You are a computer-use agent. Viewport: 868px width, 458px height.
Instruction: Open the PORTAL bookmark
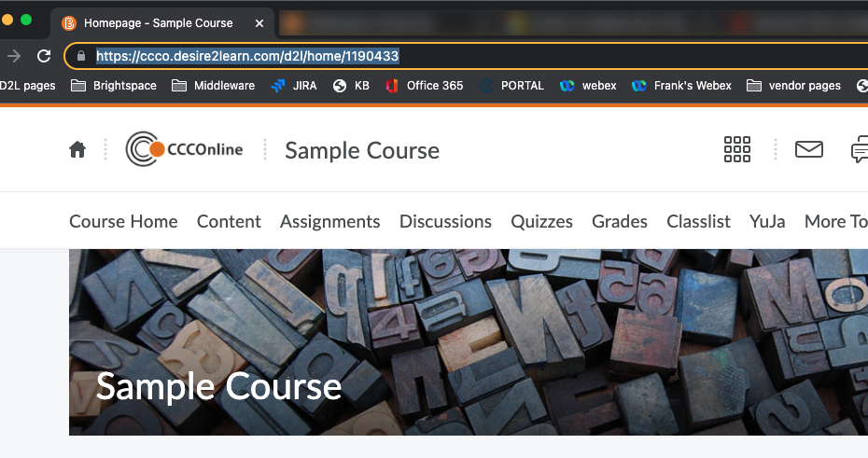coord(511,86)
